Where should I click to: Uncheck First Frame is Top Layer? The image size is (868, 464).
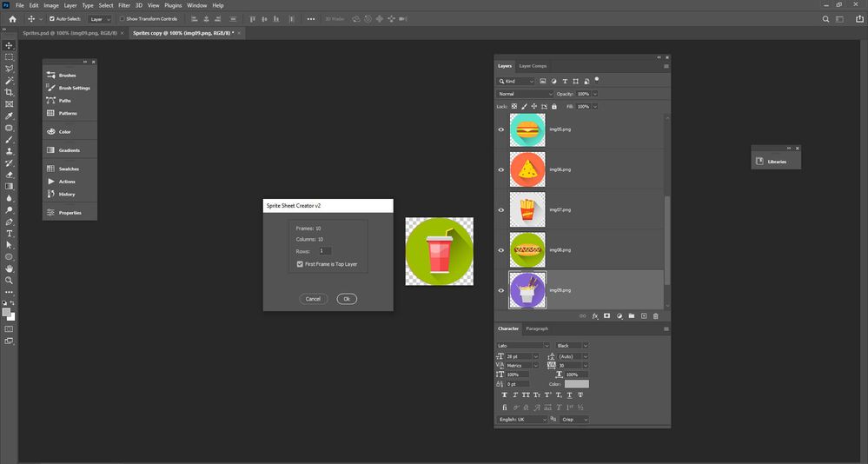(x=300, y=263)
